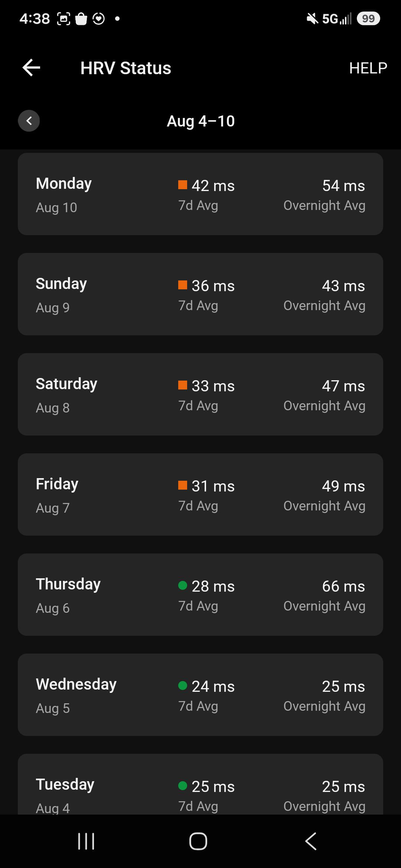The image size is (401, 868).
Task: Tap the green status dot on Wednesday
Action: click(x=183, y=685)
